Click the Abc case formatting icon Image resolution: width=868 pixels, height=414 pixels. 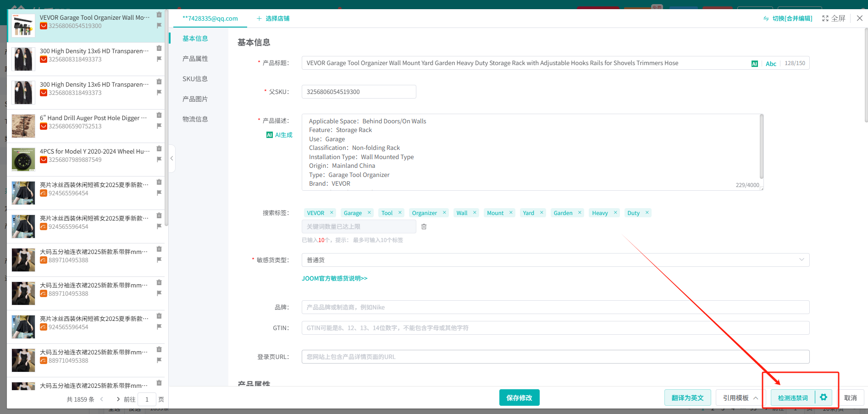point(771,64)
